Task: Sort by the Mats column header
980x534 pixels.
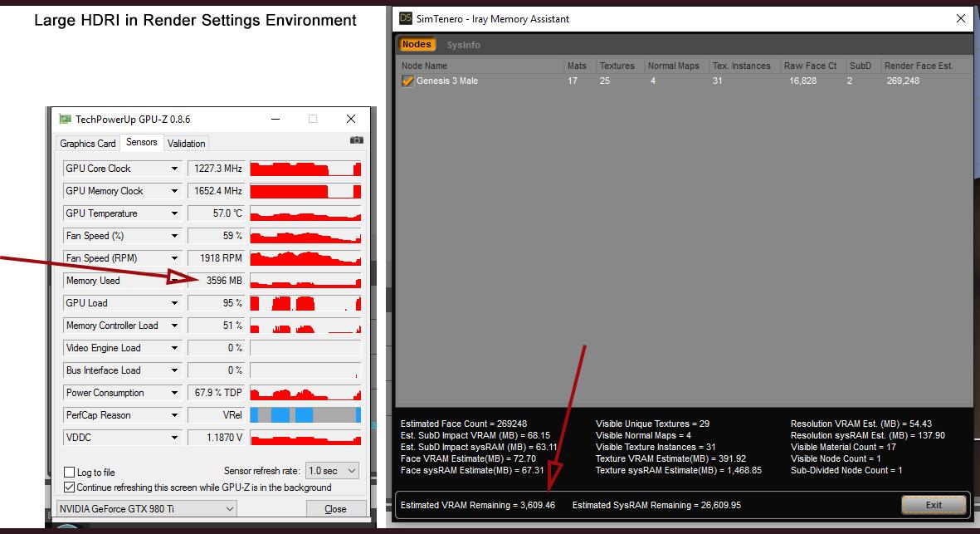Action: (x=578, y=66)
